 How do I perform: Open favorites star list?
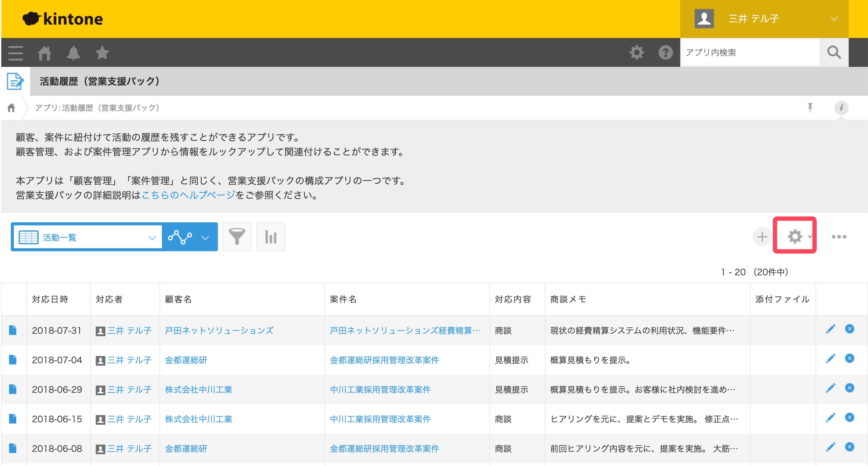coord(102,53)
